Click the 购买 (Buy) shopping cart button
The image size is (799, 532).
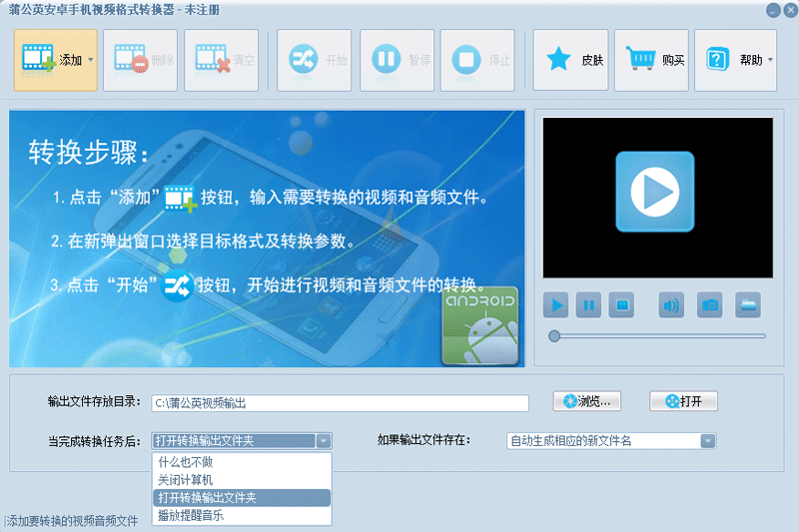click(651, 60)
